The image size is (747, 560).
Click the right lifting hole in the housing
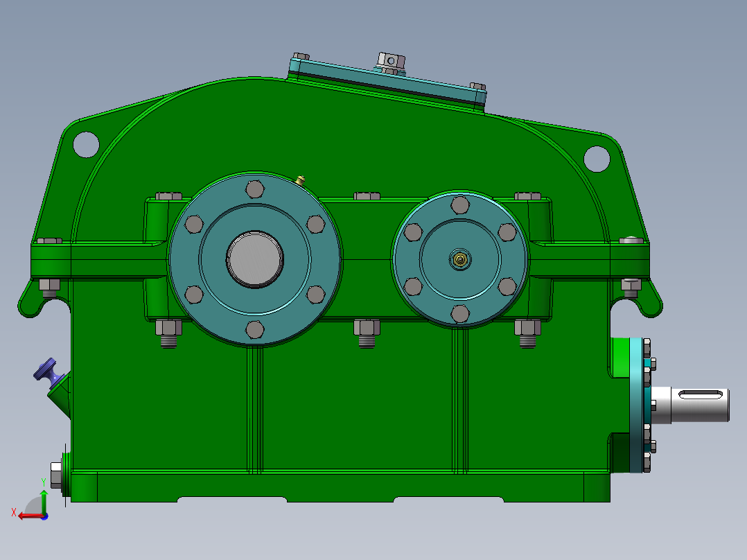[597, 157]
